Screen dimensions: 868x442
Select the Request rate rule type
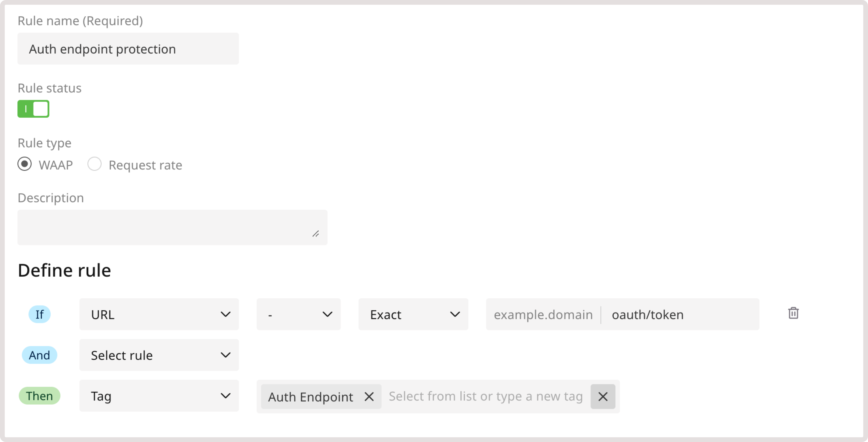[95, 164]
